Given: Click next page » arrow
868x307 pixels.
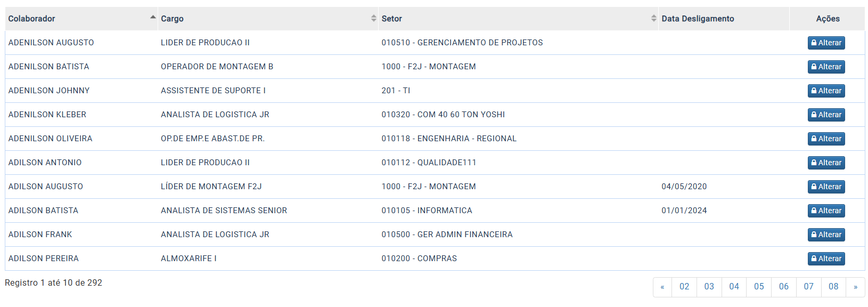Looking at the screenshot, I should tap(855, 287).
